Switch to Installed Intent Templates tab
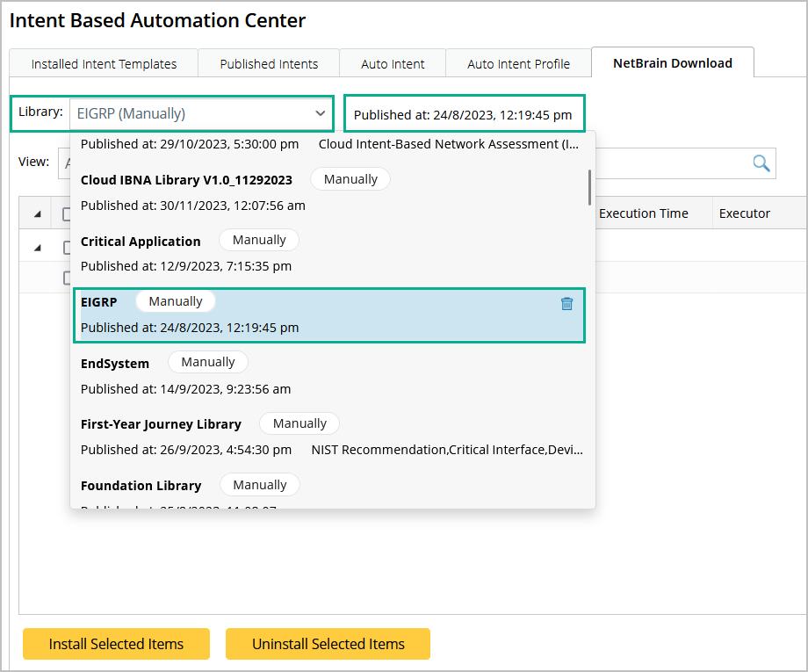Image resolution: width=808 pixels, height=672 pixels. (x=104, y=63)
